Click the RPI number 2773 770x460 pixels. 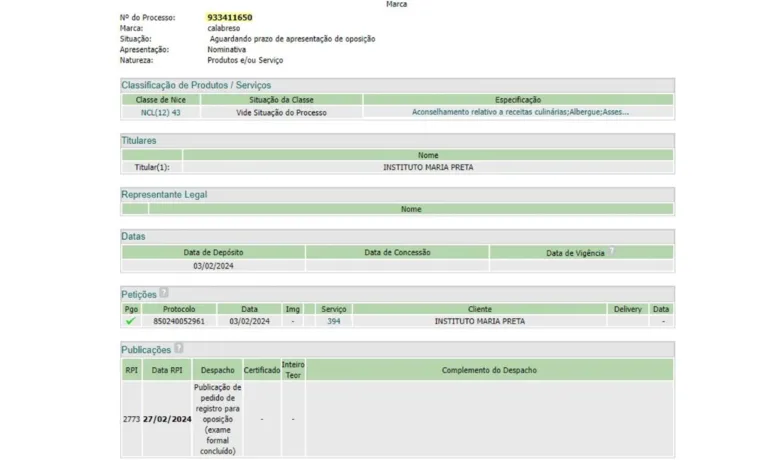[131, 419]
